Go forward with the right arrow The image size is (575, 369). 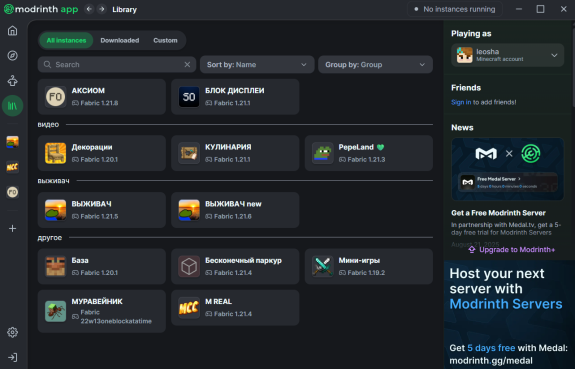(102, 9)
